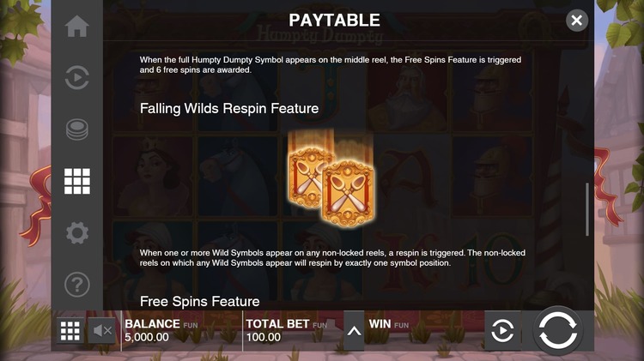Spin the reels with the round button
The image size is (644, 361).
(x=557, y=331)
